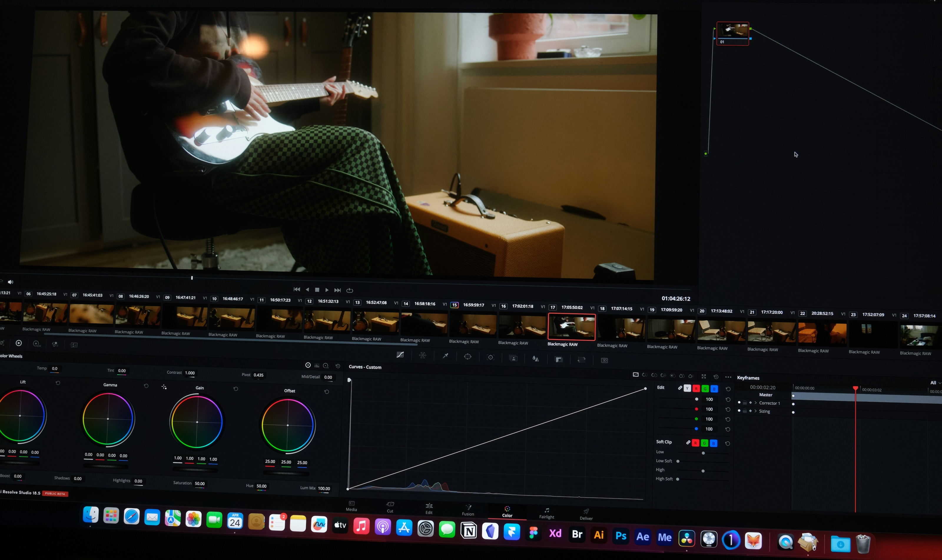
Task: Toggle Soft Clip red channel
Action: (696, 443)
